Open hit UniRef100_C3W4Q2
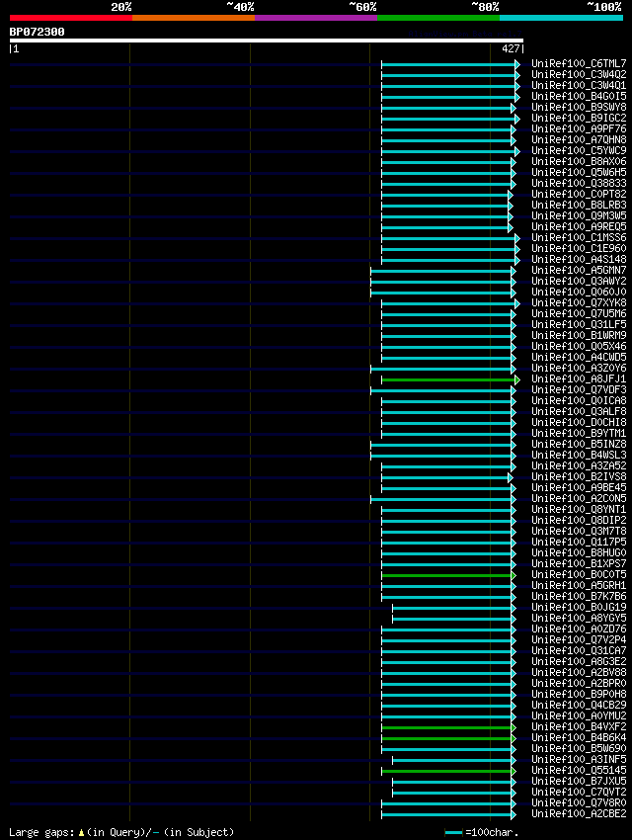Image resolution: width=632 pixels, height=840 pixels. pyautogui.click(x=579, y=74)
